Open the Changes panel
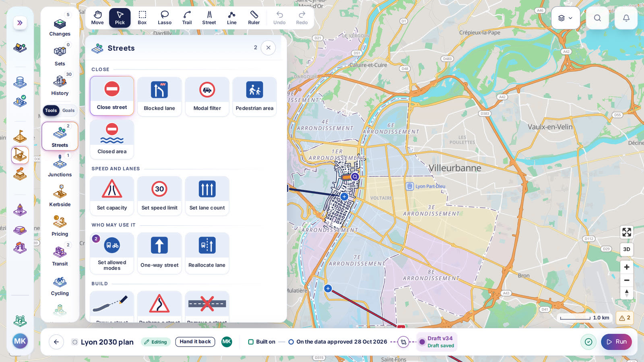The width and height of the screenshot is (644, 362). click(60, 25)
